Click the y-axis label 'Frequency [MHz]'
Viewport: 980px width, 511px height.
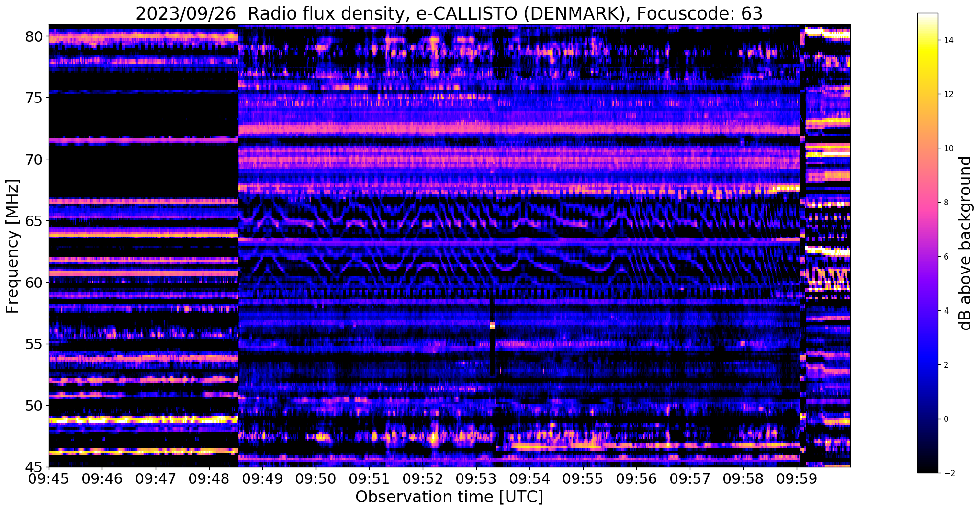13,246
